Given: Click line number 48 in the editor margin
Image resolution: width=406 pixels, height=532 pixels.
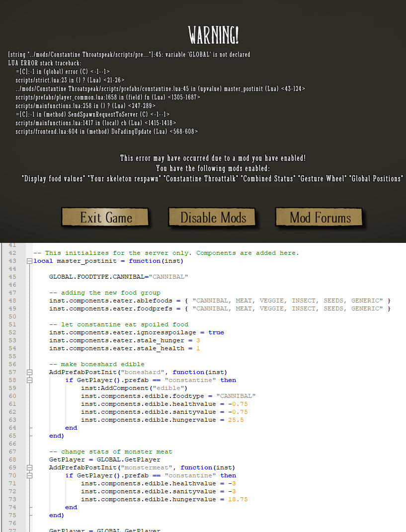Looking at the screenshot, I should [x=12, y=301].
